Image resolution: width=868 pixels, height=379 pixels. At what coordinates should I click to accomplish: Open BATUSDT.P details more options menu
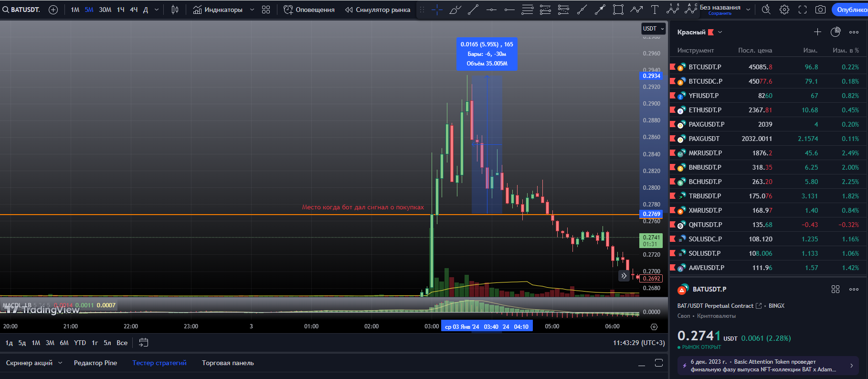click(x=854, y=289)
